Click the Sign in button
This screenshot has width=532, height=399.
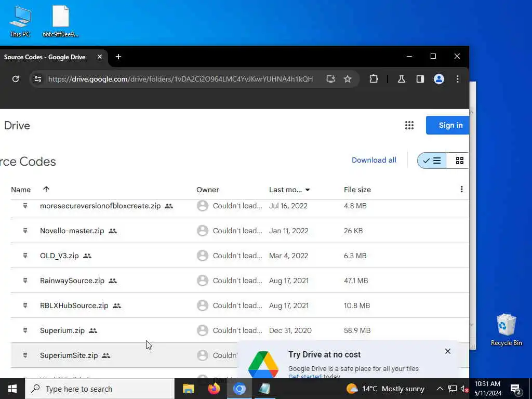tap(448, 125)
